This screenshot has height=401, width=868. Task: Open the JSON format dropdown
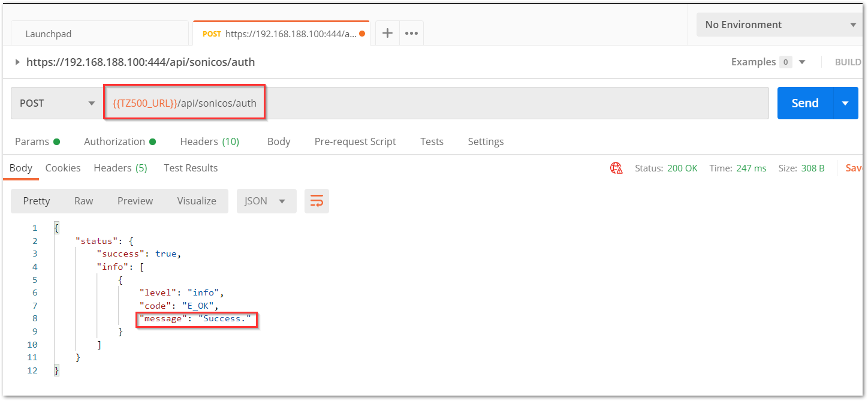267,201
